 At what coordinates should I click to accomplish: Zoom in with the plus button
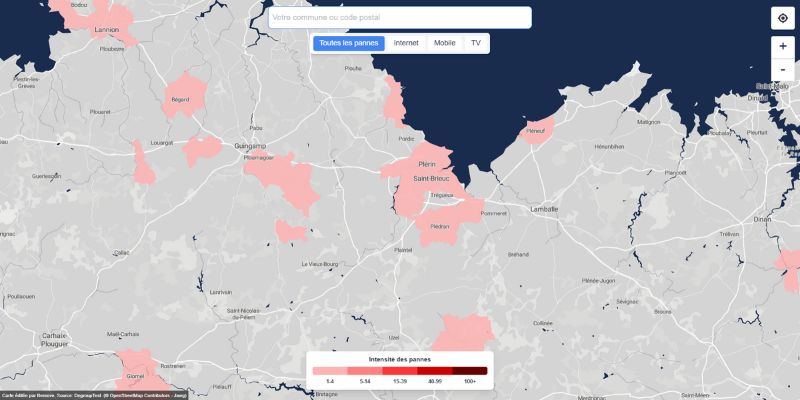click(x=783, y=47)
